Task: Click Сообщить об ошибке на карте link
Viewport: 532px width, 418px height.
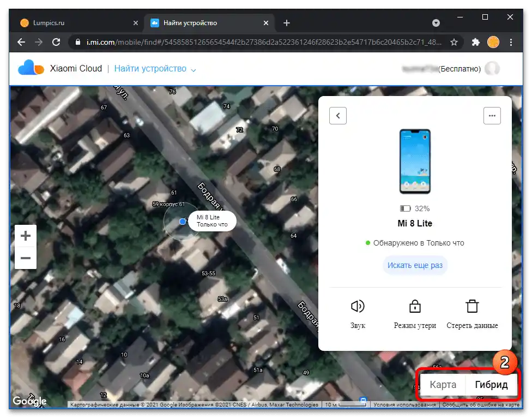Action: [x=480, y=404]
